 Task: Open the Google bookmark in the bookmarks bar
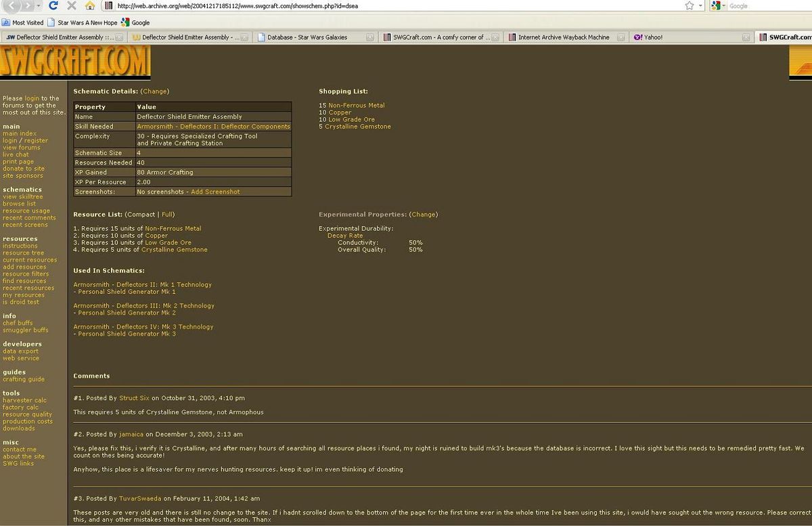[x=135, y=22]
